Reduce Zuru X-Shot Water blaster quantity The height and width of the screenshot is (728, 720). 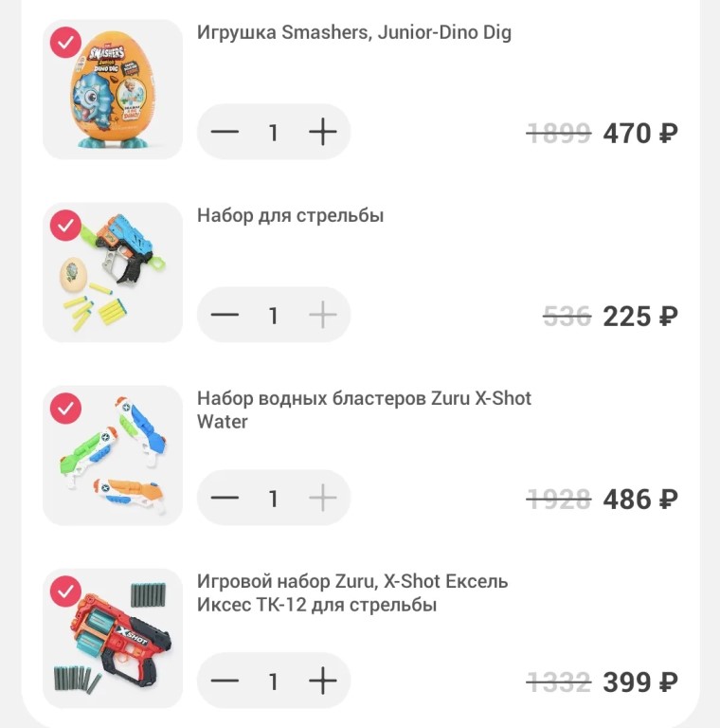tap(225, 498)
